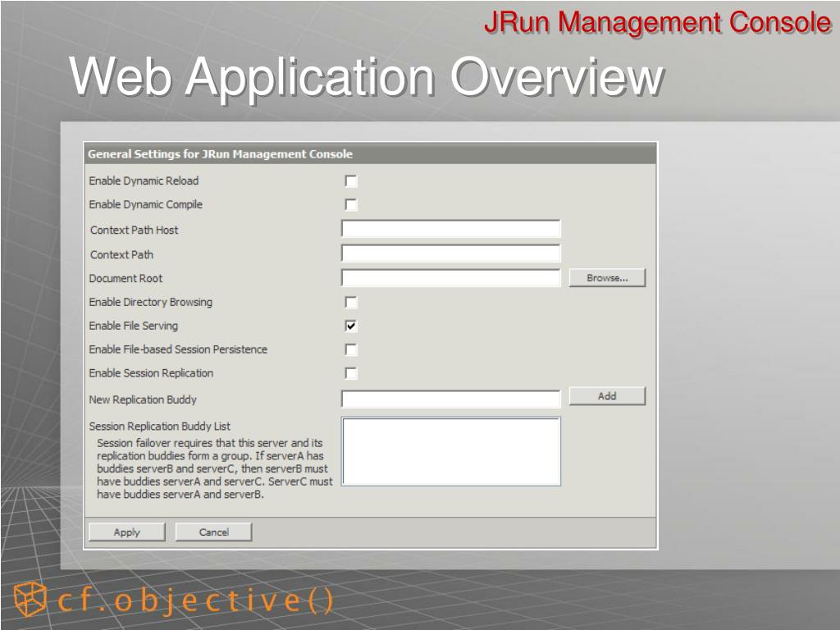Screen dimensions: 840x630
Task: Check the Enable Session Replication box
Action: 351,373
